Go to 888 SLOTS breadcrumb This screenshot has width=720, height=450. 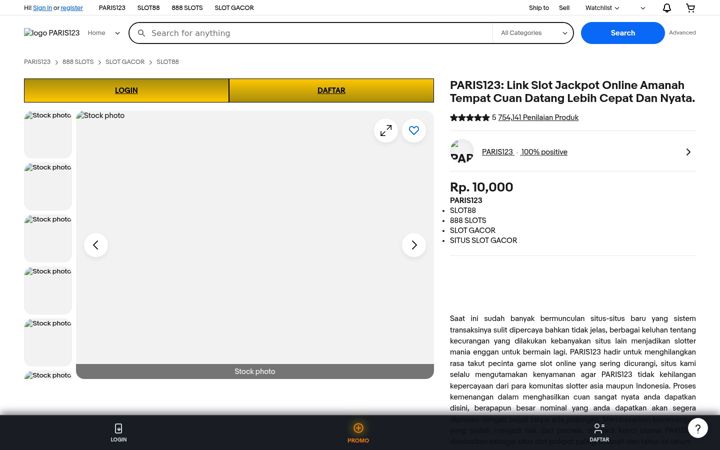point(78,62)
